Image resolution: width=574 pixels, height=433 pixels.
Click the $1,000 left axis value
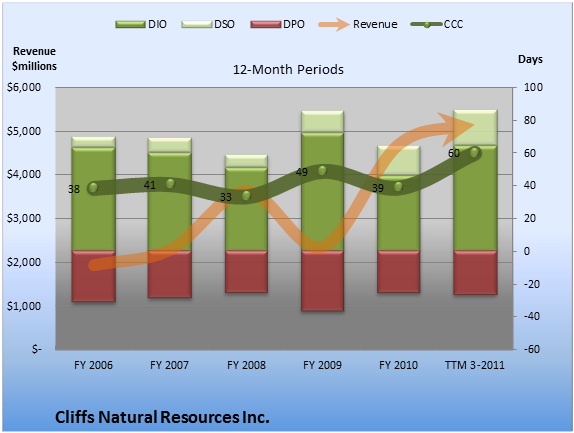click(24, 306)
